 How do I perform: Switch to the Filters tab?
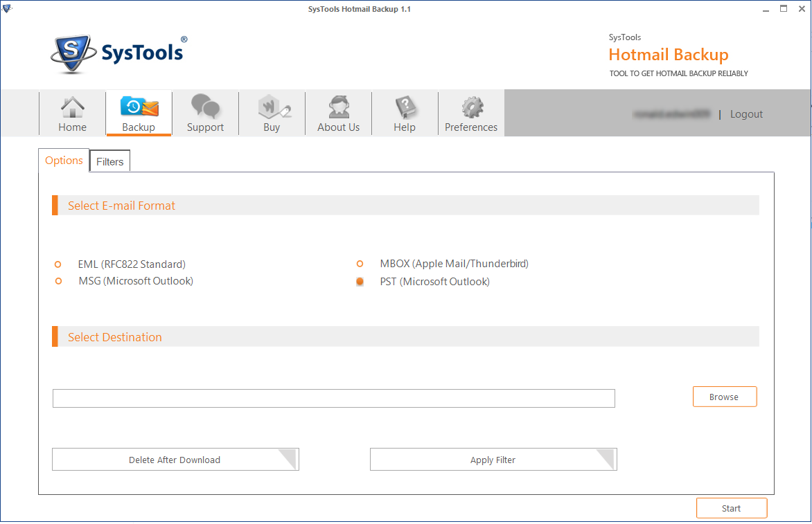(109, 161)
